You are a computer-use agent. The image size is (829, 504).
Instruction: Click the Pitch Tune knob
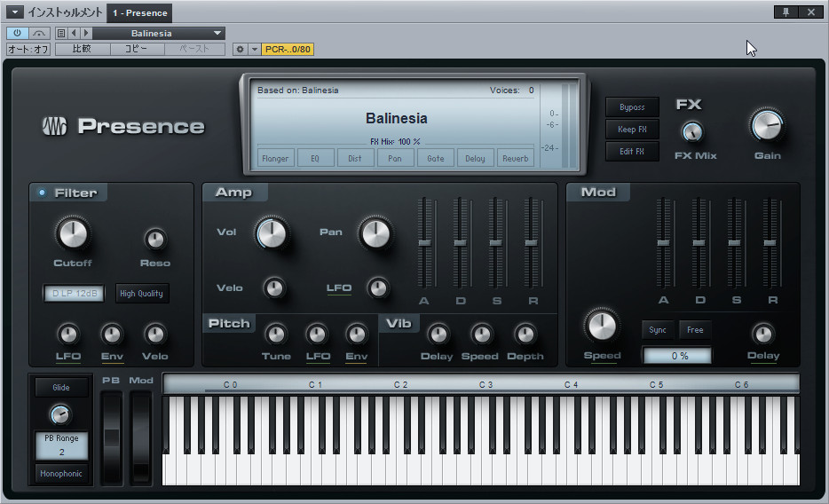[x=276, y=334]
